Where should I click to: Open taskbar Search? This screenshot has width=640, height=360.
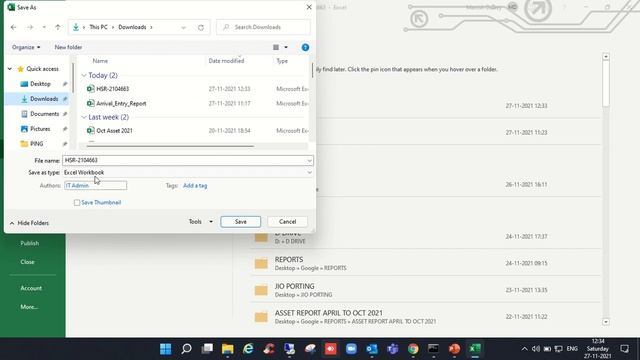(187, 349)
